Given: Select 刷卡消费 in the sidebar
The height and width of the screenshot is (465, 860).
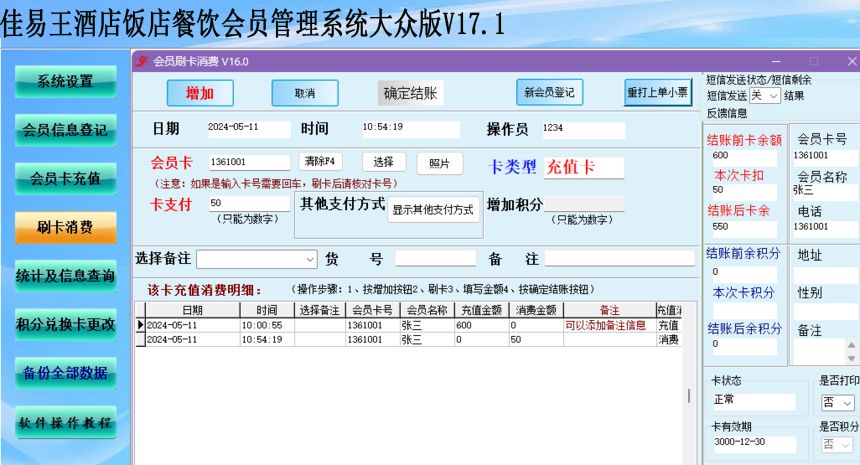Looking at the screenshot, I should click(65, 227).
